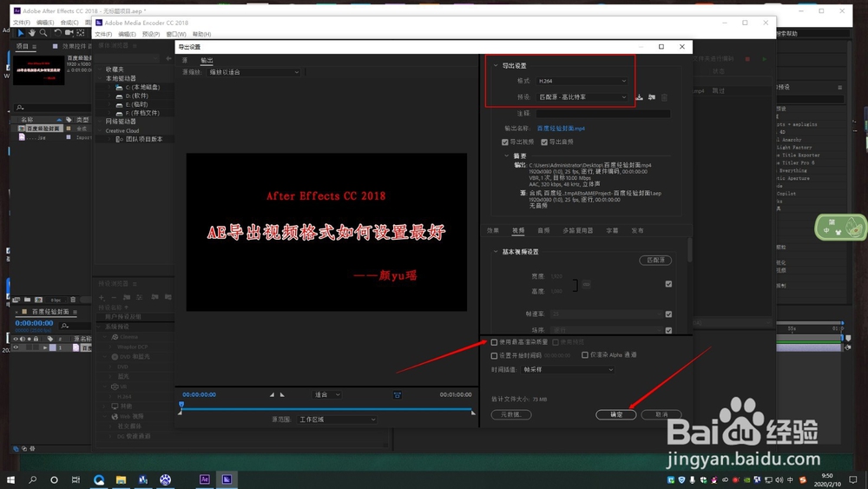The width and height of the screenshot is (868, 489).
Task: Click the save preset icon beside 预设
Action: (x=640, y=97)
